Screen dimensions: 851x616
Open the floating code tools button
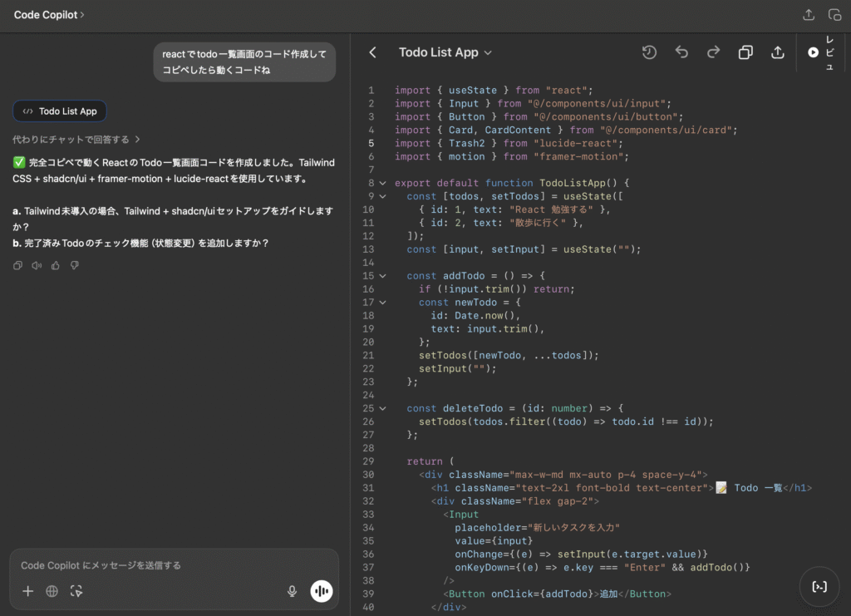819,587
